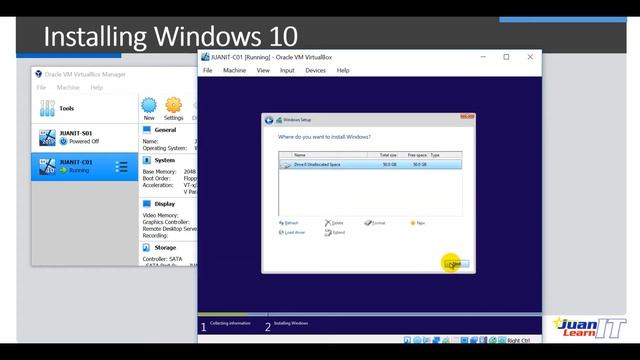
Task: Click the New machine icon in Manager toolbar
Action: [x=149, y=105]
